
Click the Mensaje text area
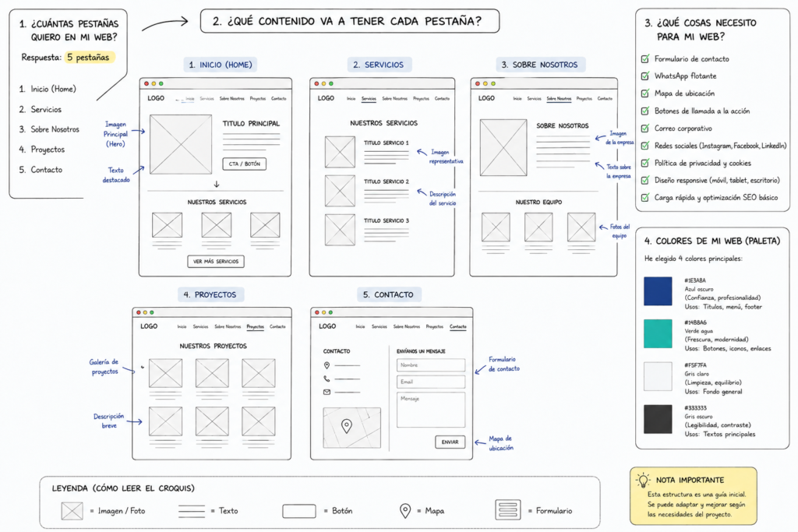tap(430, 410)
